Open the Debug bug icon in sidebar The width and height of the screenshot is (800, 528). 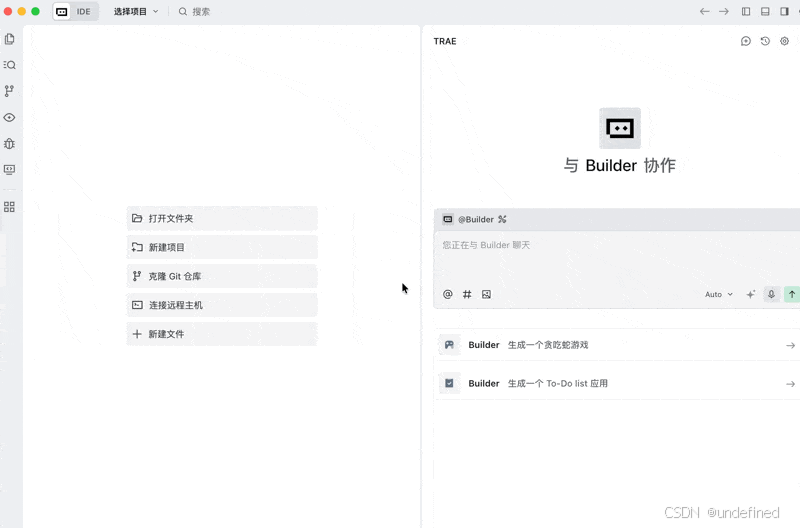[9, 143]
